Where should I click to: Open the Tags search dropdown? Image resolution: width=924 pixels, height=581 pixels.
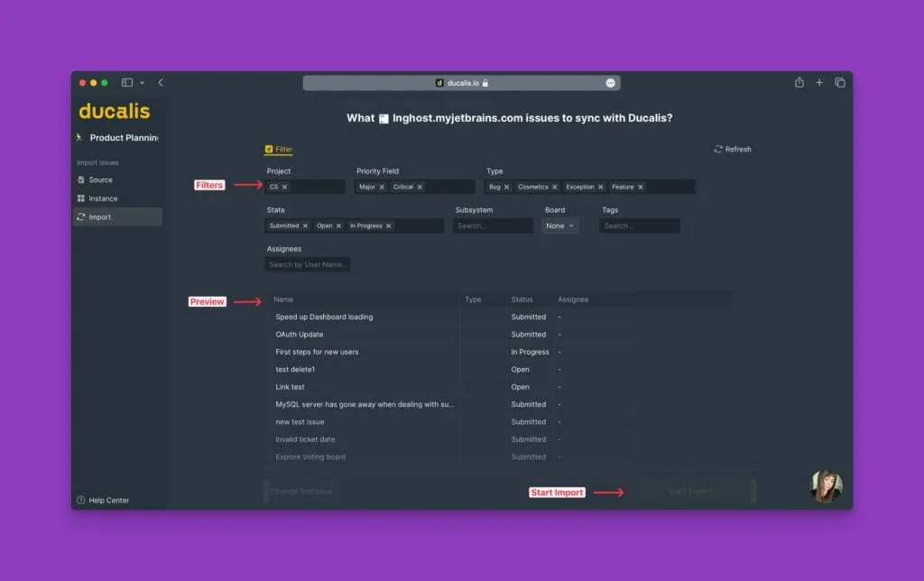click(639, 226)
